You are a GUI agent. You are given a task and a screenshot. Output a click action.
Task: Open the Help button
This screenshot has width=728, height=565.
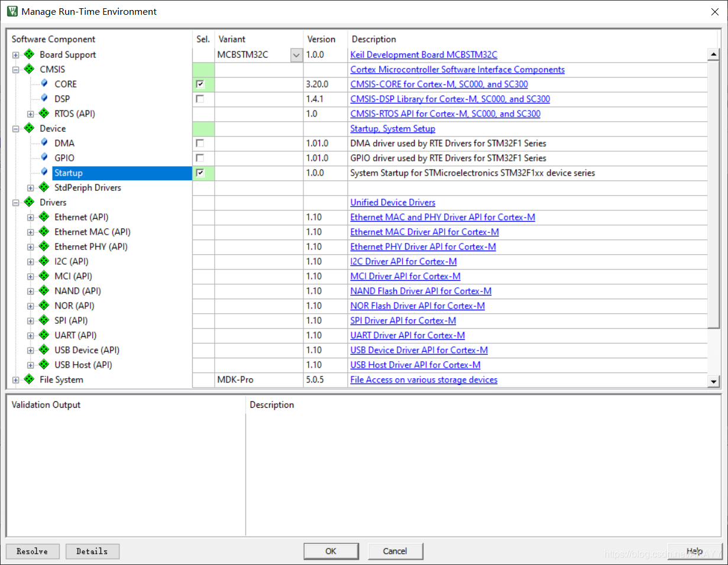pyautogui.click(x=695, y=551)
